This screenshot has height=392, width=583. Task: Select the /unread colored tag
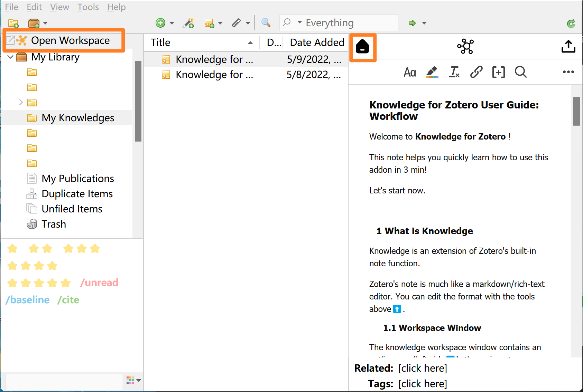pos(99,283)
